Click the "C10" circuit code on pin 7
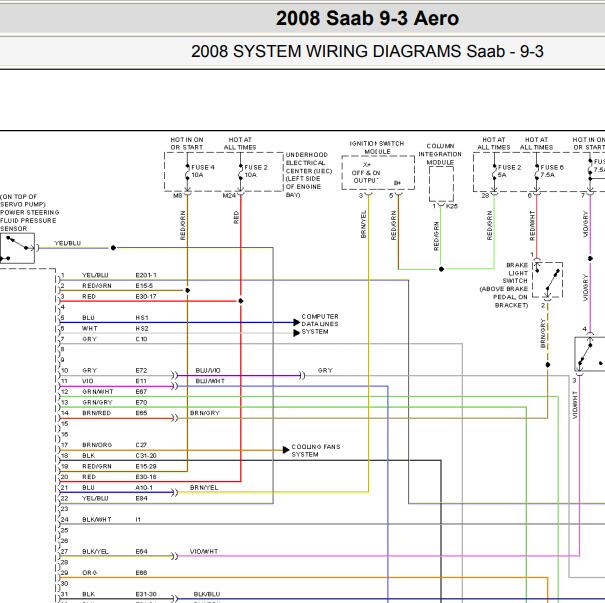This screenshot has height=603, width=605. [x=141, y=339]
